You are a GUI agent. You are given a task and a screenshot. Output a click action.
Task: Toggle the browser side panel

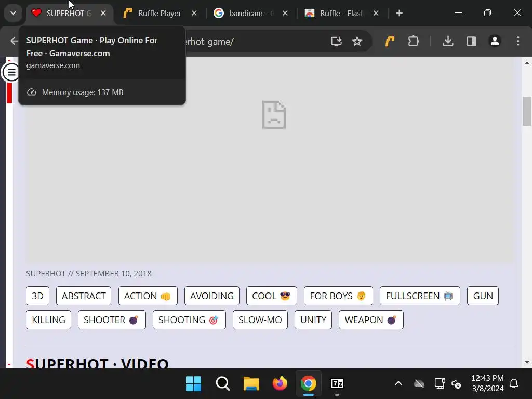(471, 42)
